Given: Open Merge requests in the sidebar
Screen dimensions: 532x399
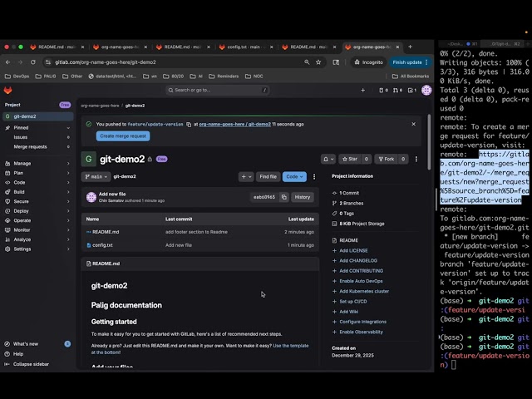Looking at the screenshot, I should tap(37, 147).
